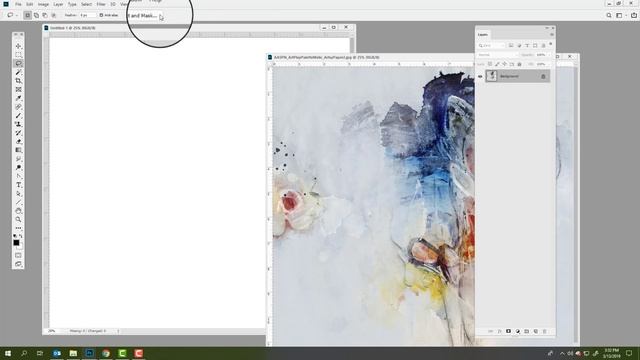The height and width of the screenshot is (360, 640).
Task: Select the Eraser tool
Action: (x=18, y=142)
